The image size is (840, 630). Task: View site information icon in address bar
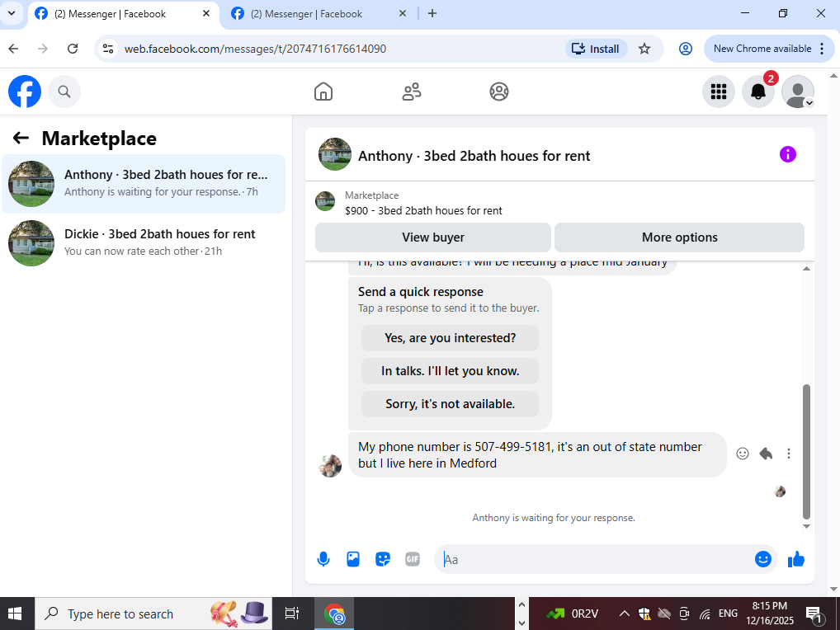click(x=108, y=49)
